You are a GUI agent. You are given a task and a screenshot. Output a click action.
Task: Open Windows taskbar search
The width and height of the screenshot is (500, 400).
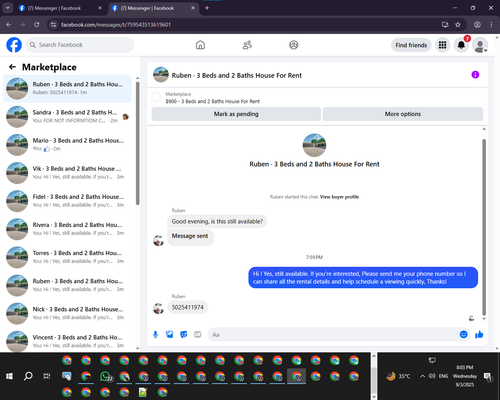pos(28,376)
